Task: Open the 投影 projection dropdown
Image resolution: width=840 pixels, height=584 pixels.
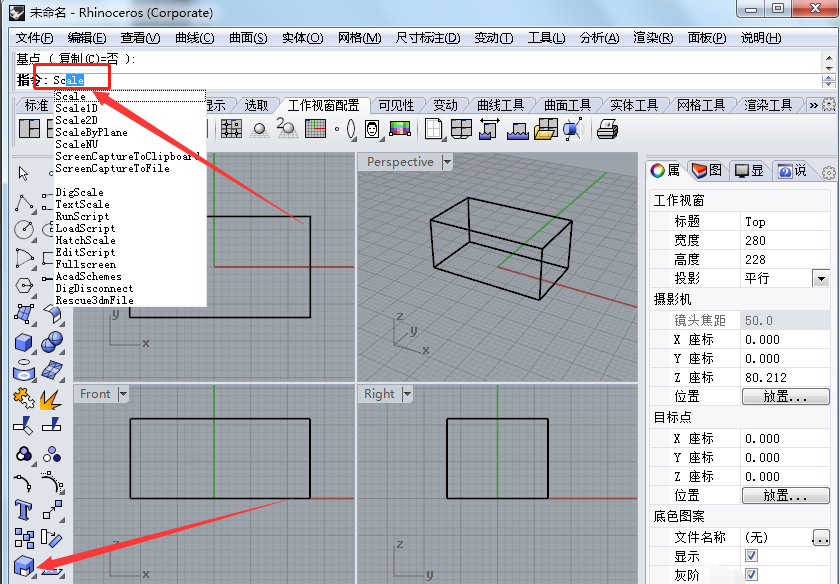Action: click(x=821, y=279)
